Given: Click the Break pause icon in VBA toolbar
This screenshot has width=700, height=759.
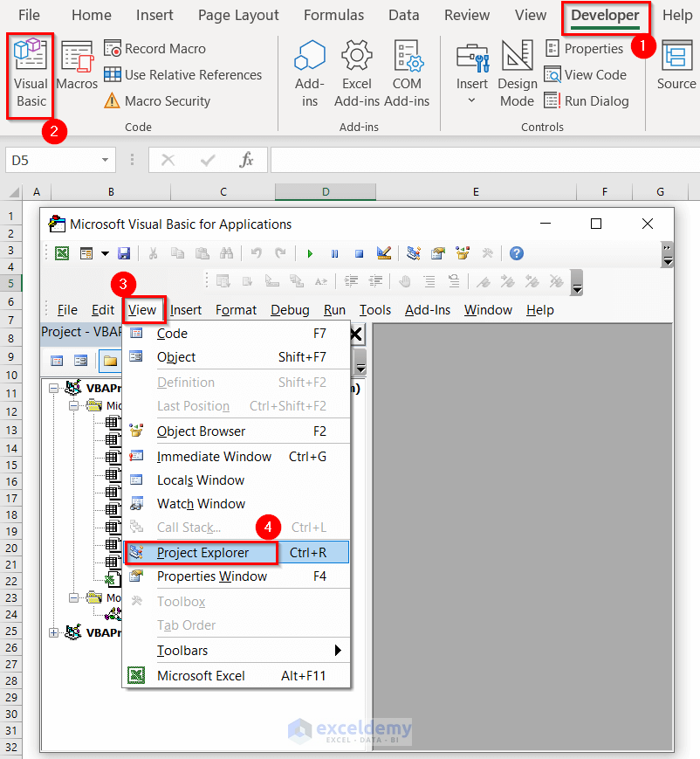Looking at the screenshot, I should (335, 253).
